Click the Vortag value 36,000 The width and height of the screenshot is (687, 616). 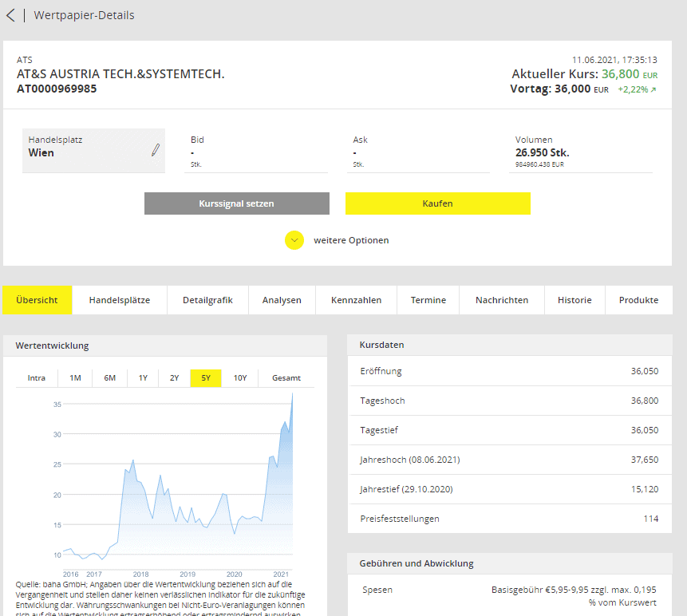pyautogui.click(x=573, y=89)
